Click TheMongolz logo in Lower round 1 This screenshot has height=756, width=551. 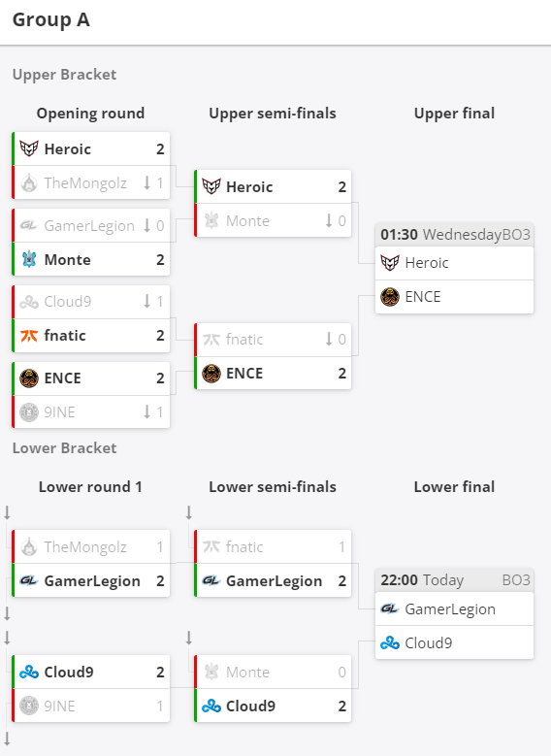(x=29, y=546)
